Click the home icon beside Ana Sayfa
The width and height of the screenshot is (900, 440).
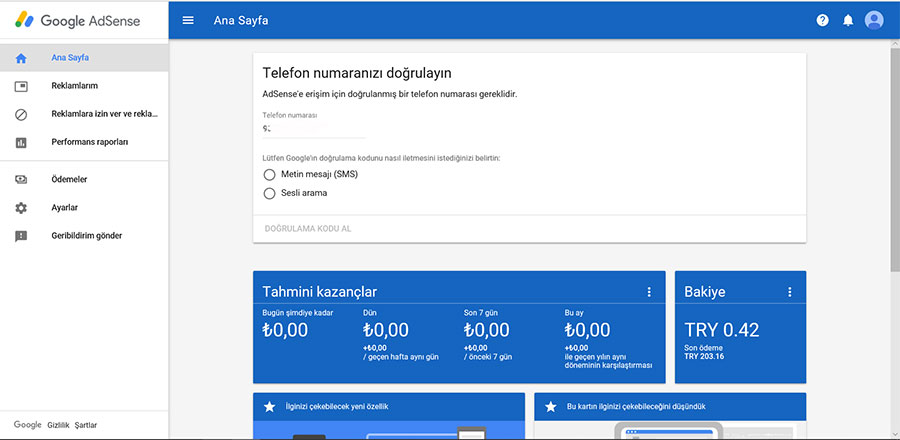[21, 58]
